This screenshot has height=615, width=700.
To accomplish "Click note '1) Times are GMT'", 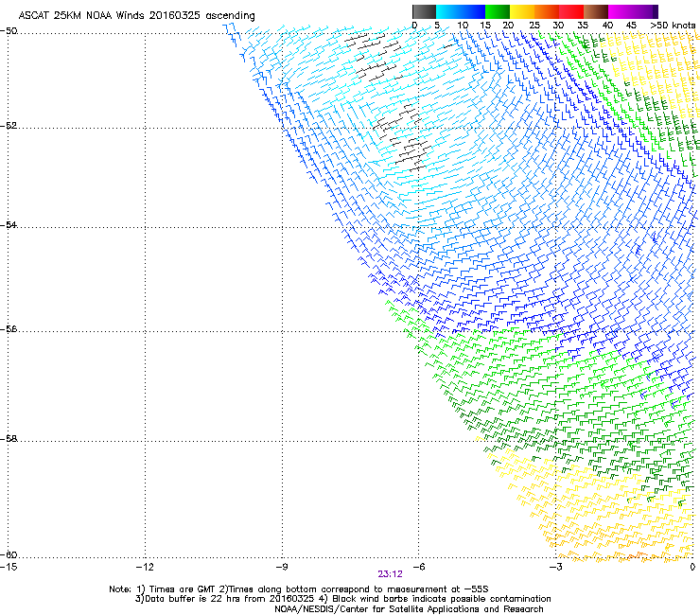I will point(176,589).
